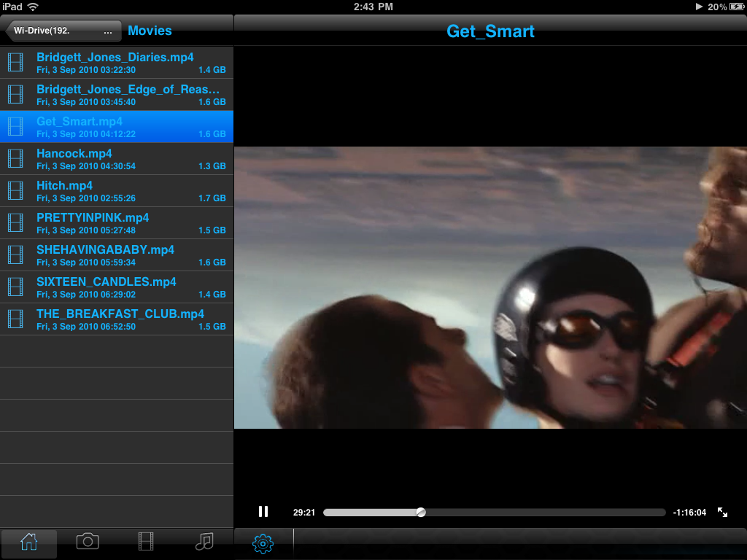
Task: Enter fullscreen mode with the expand arrows
Action: [722, 512]
